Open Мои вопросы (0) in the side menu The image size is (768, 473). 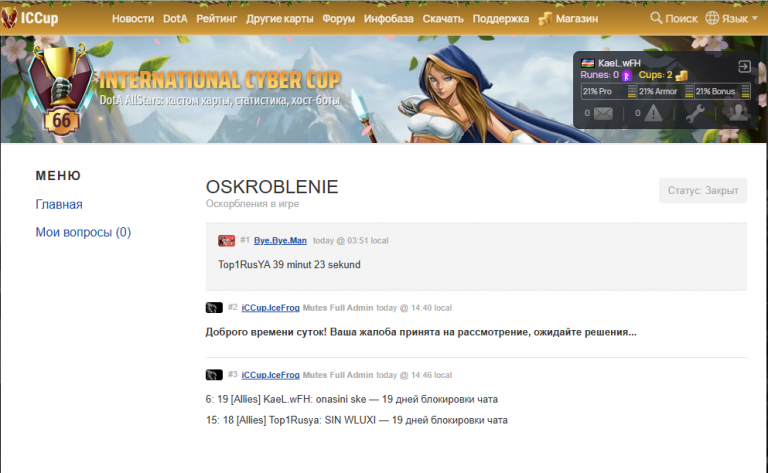83,232
